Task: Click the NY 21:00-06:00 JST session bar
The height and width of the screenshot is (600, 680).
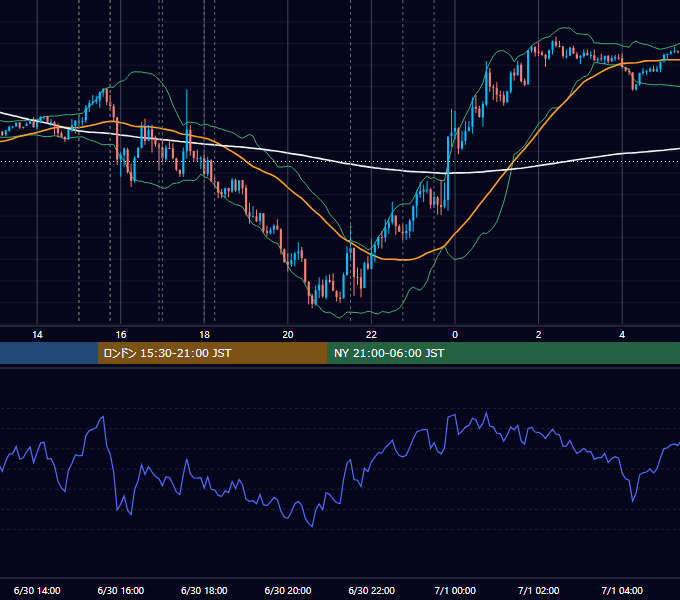Action: click(x=503, y=353)
